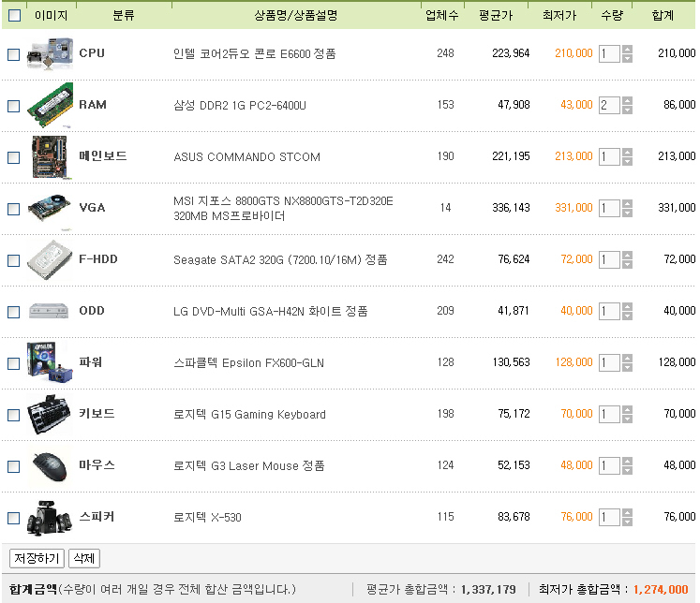
Task: Click the 메인보드 category label
Action: (x=103, y=156)
